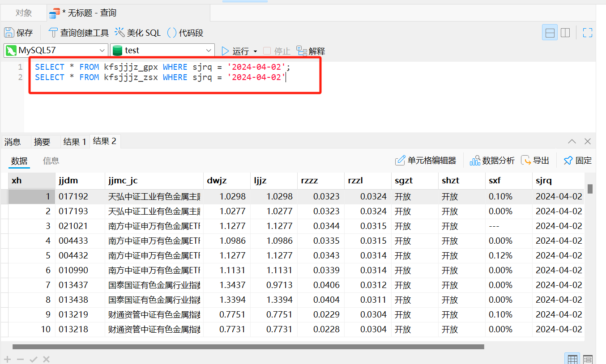Select cell with fund code 017192
Image resolution: width=606 pixels, height=364 pixels.
pos(80,196)
